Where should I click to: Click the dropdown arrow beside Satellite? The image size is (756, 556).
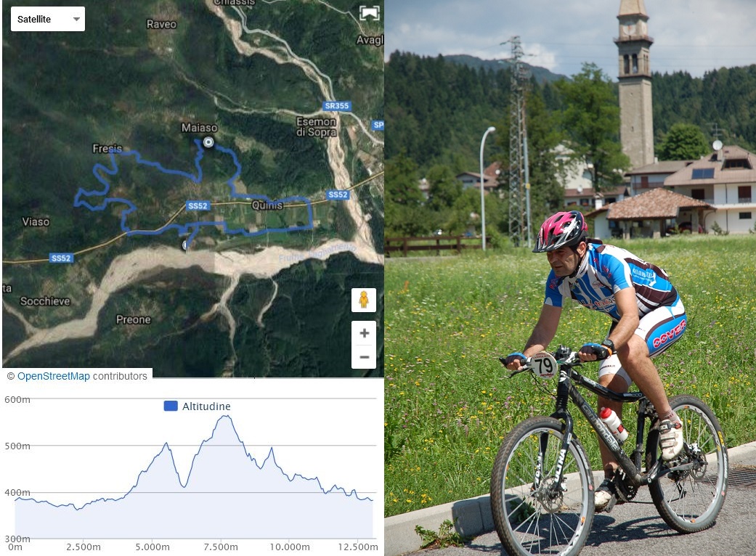[x=76, y=20]
